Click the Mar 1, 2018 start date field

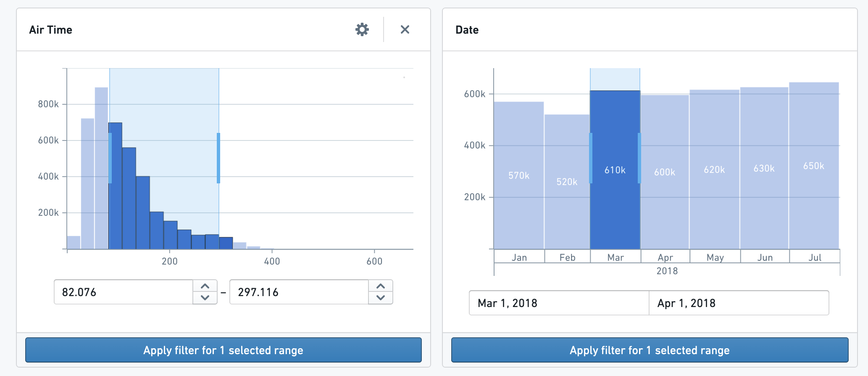[559, 303]
